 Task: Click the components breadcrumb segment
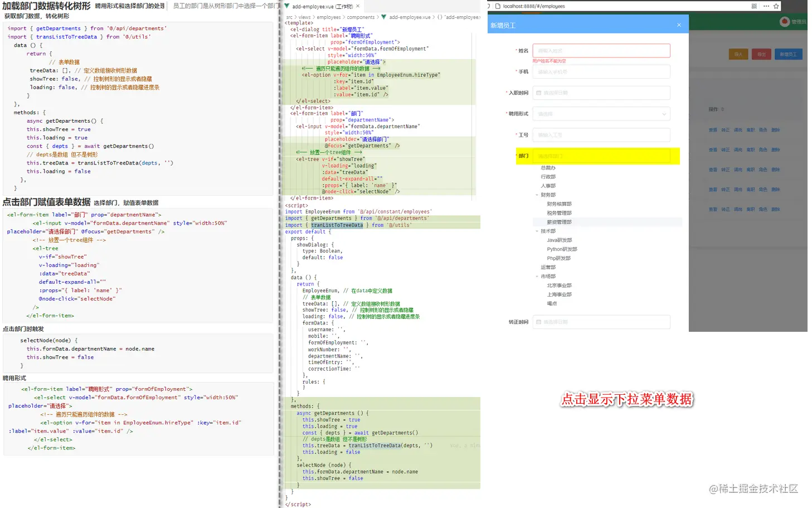[x=361, y=17]
